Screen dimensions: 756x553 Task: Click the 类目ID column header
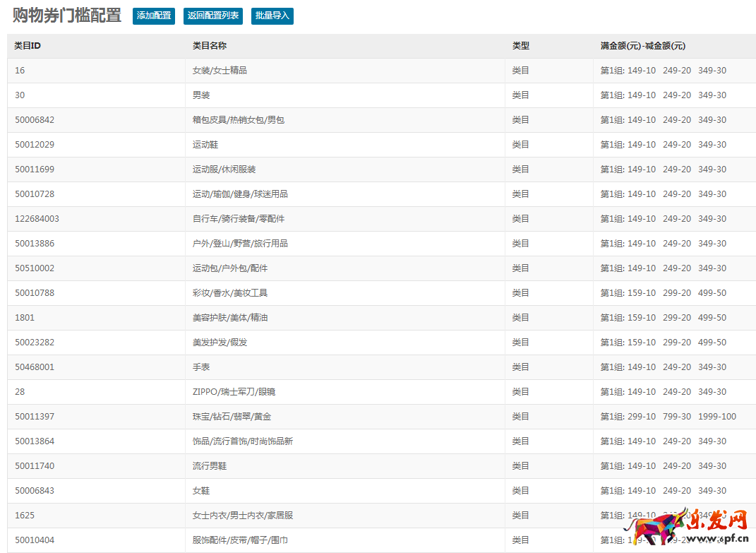click(28, 46)
